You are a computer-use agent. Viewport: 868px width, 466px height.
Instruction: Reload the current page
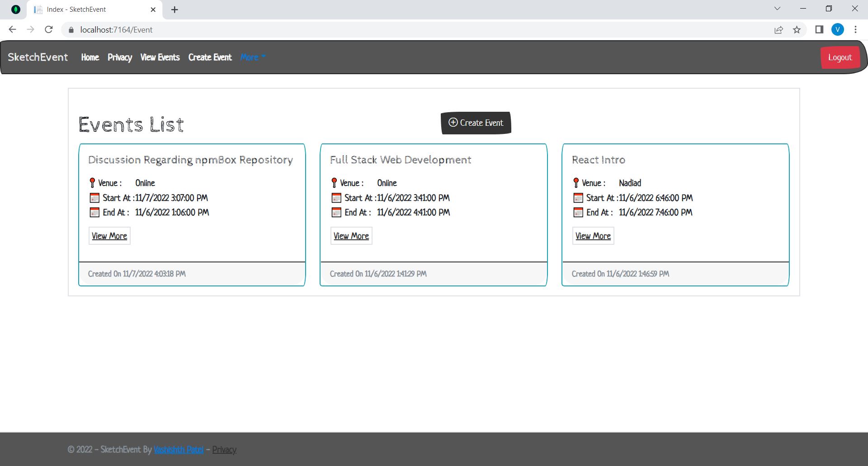(x=49, y=30)
